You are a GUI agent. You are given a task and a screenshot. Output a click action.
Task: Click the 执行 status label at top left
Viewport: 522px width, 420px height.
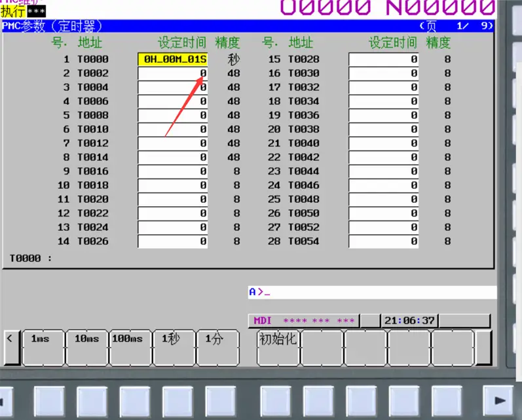[x=13, y=12]
